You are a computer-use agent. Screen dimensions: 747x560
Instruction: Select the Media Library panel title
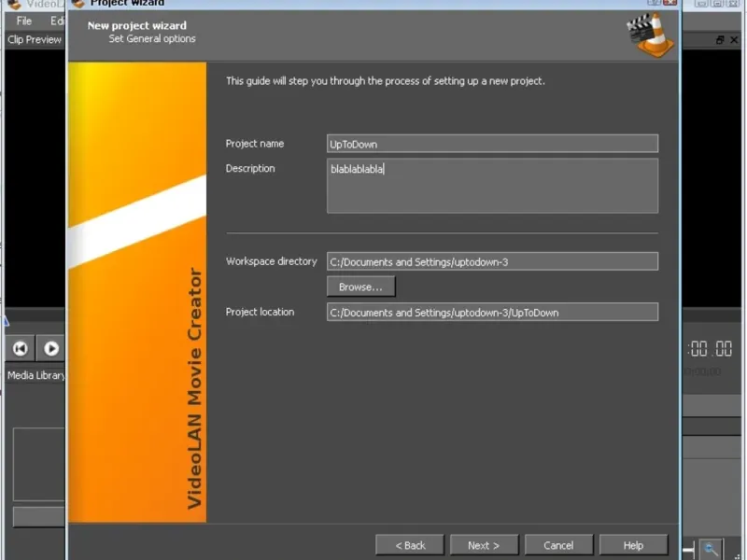[36, 375]
